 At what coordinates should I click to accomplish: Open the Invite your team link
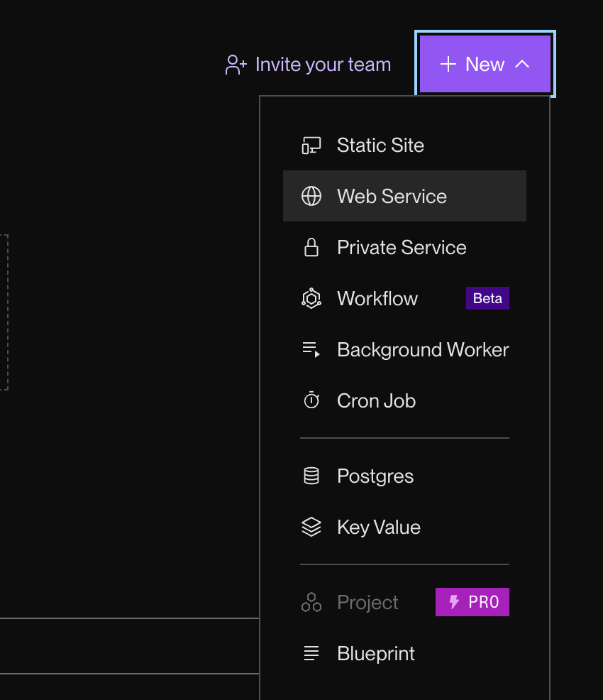[308, 65]
